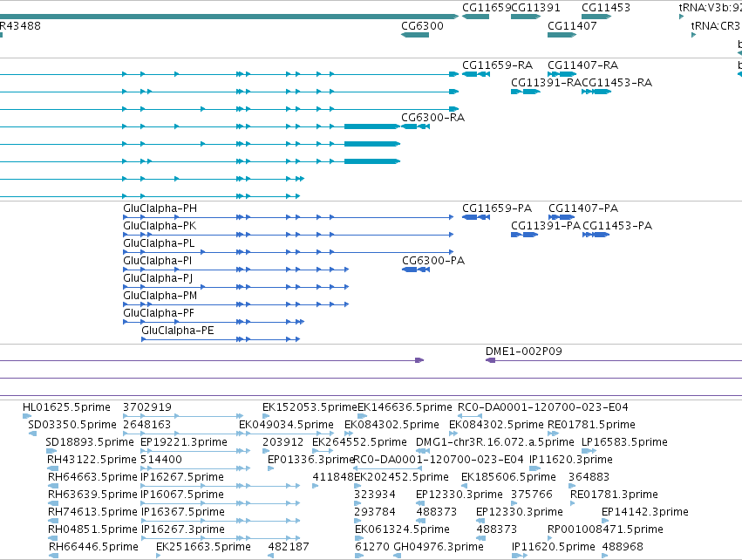742x560 pixels.
Task: Select transcript CG11659-RA
Action: point(497,65)
